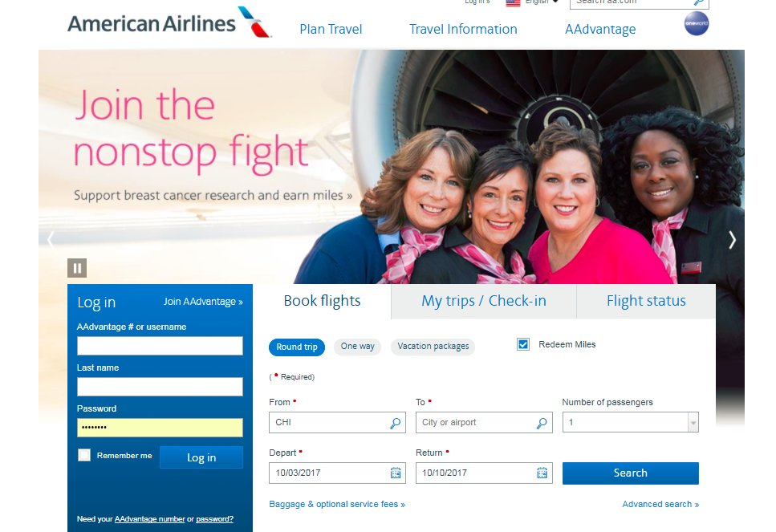Image resolution: width=776 pixels, height=532 pixels.
Task: Pause the hero banner slideshow
Action: tap(77, 268)
